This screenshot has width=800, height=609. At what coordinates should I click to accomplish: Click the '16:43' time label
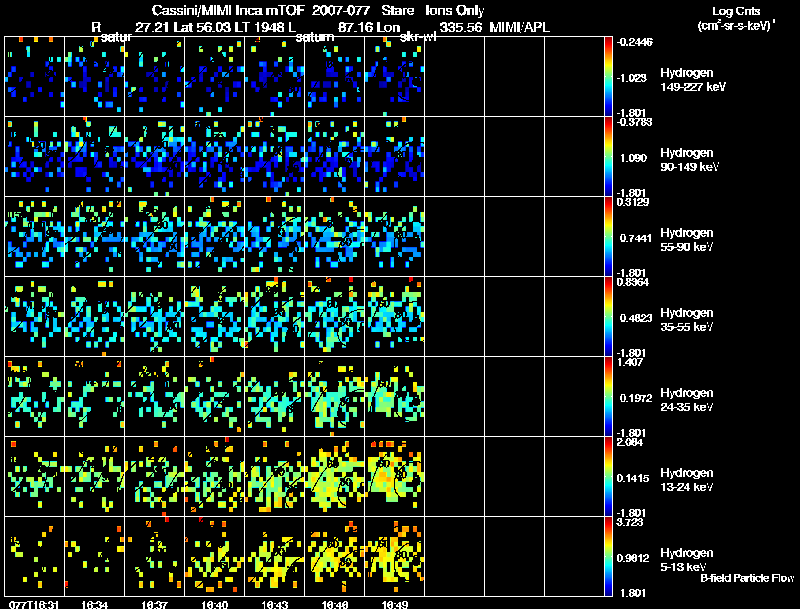click(274, 605)
